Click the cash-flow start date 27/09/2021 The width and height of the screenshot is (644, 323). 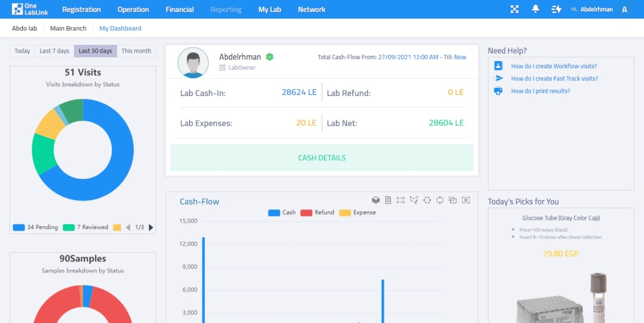pos(408,57)
